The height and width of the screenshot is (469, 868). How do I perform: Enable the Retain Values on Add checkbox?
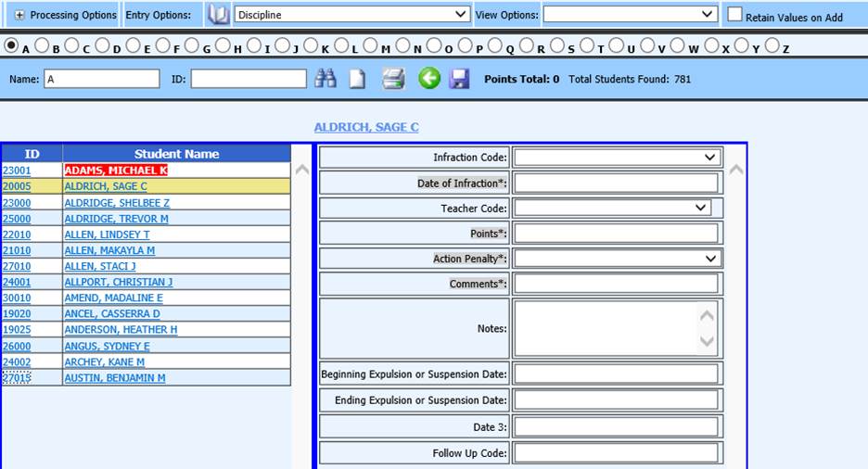click(x=734, y=15)
